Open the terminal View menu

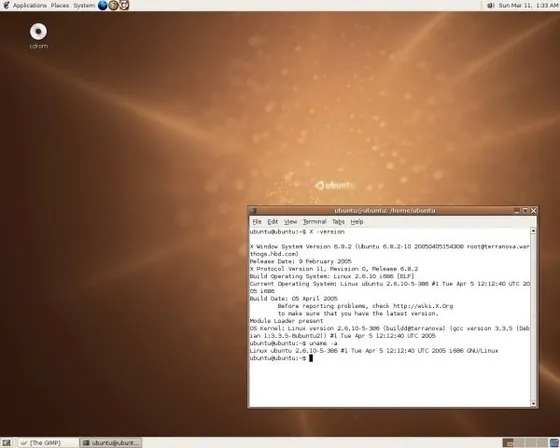[x=290, y=221]
